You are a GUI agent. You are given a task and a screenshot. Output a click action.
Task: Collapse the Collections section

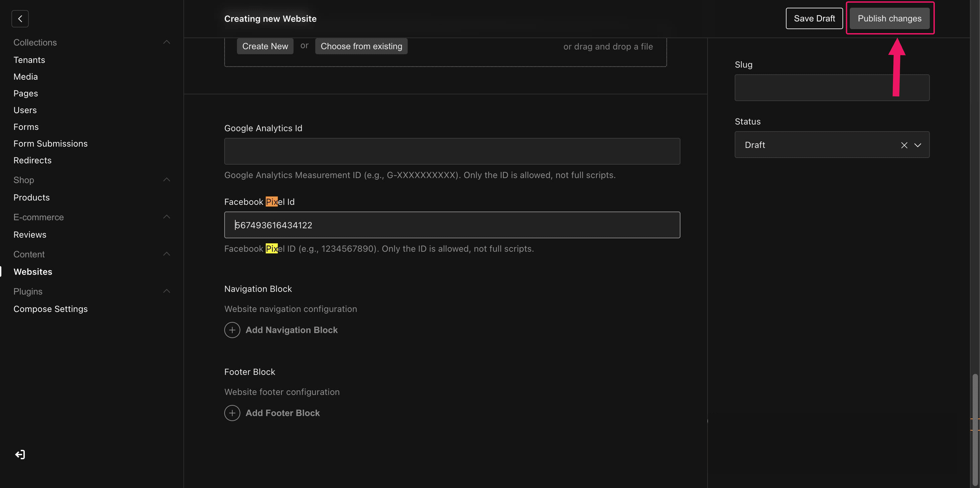pyautogui.click(x=166, y=42)
